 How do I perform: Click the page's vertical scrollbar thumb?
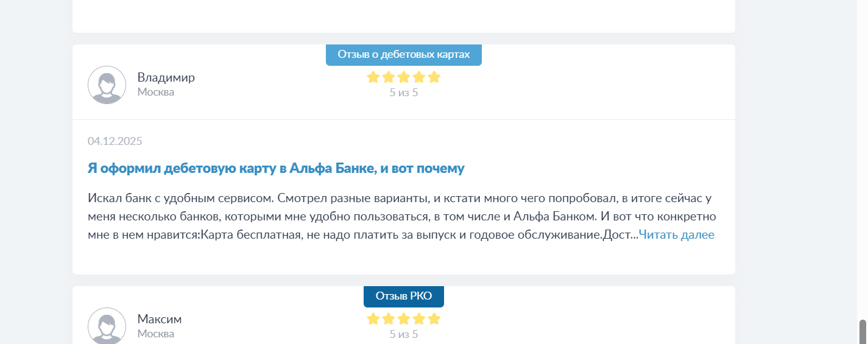click(x=863, y=332)
